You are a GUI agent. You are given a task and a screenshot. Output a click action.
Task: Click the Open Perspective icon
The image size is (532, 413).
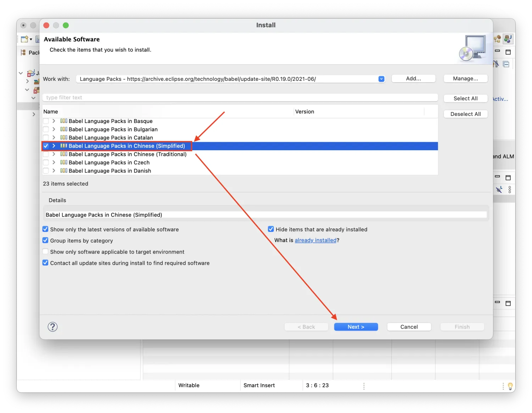click(497, 39)
